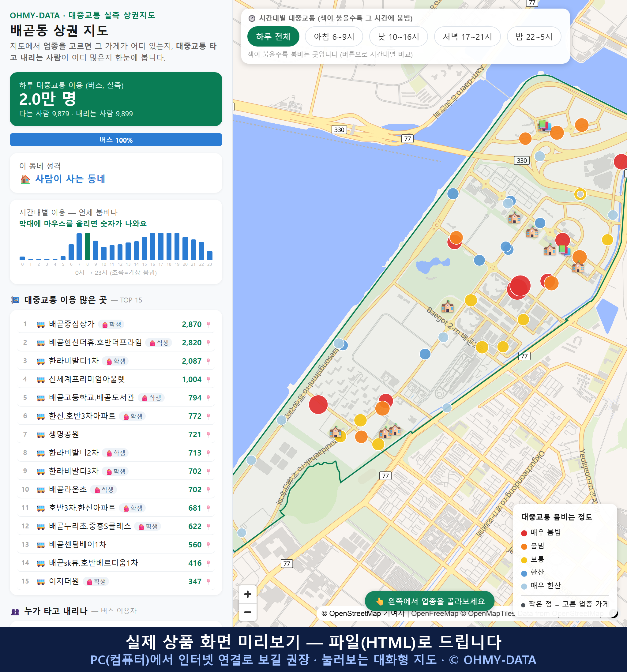Click the map pin icon for 배곧중심상가
Image resolution: width=627 pixels, height=672 pixels.
click(208, 325)
